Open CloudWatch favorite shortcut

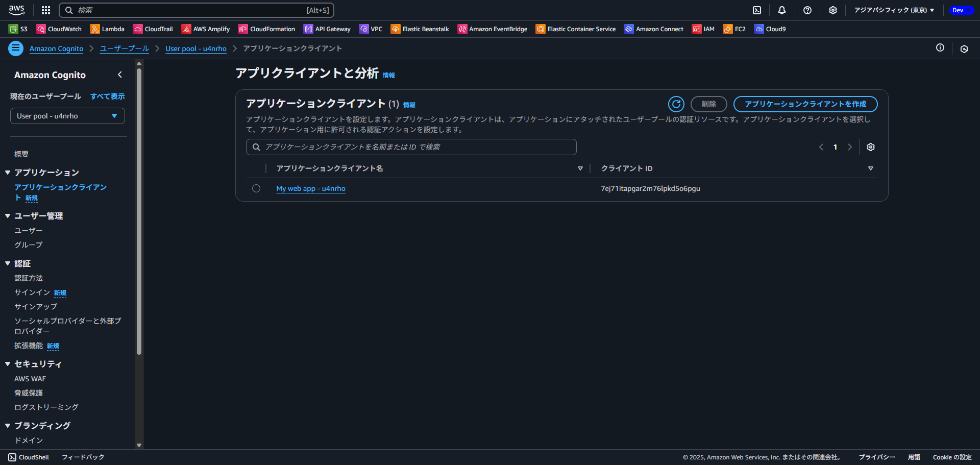click(59, 29)
